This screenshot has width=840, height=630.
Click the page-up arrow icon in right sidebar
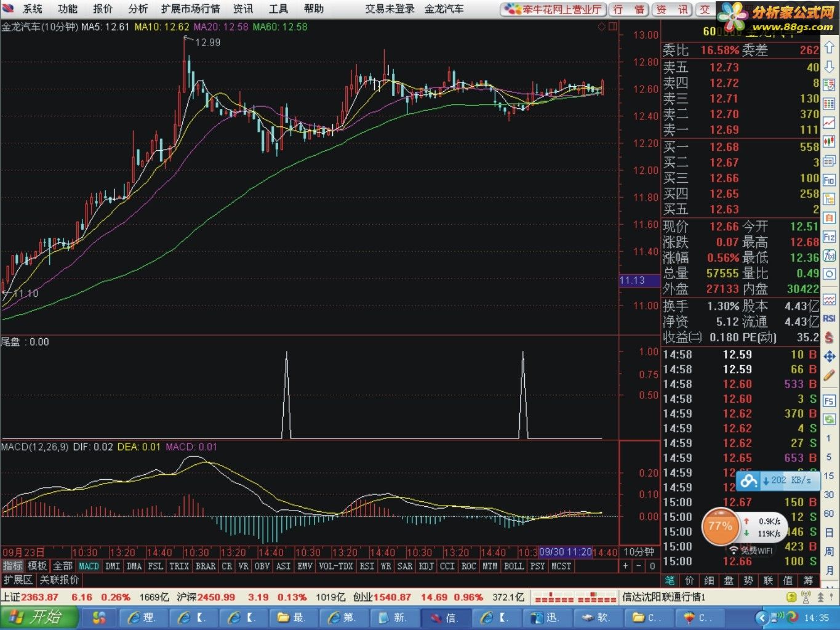pyautogui.click(x=829, y=49)
